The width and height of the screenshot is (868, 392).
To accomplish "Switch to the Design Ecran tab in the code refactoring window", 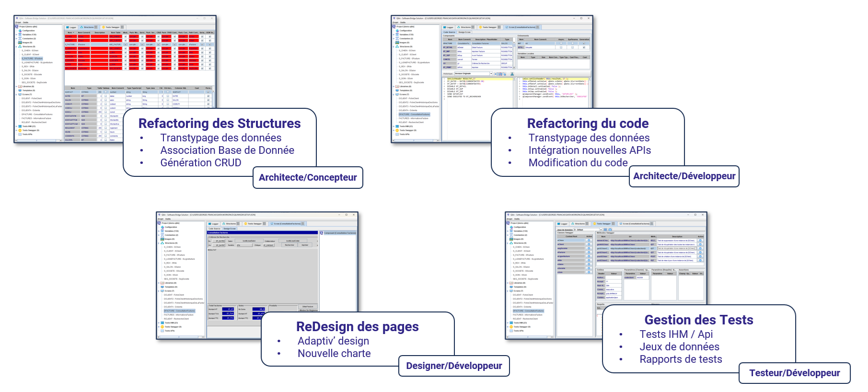I will (x=464, y=32).
